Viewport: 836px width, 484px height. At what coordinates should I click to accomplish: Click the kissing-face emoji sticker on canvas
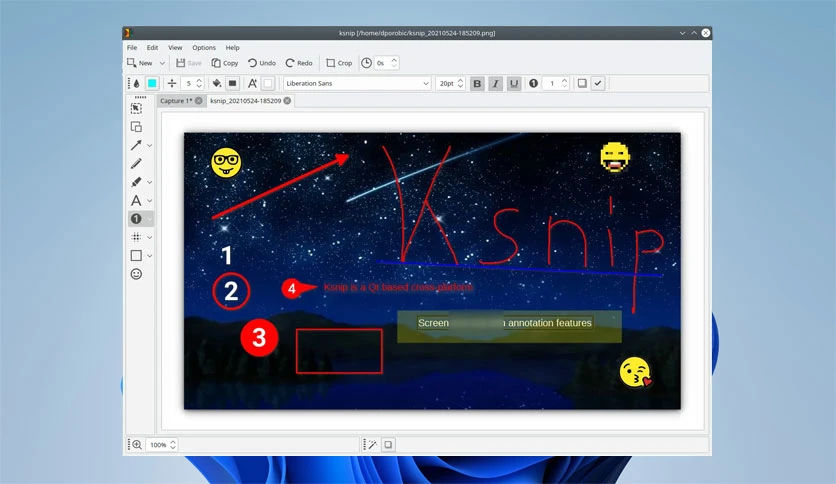636,372
